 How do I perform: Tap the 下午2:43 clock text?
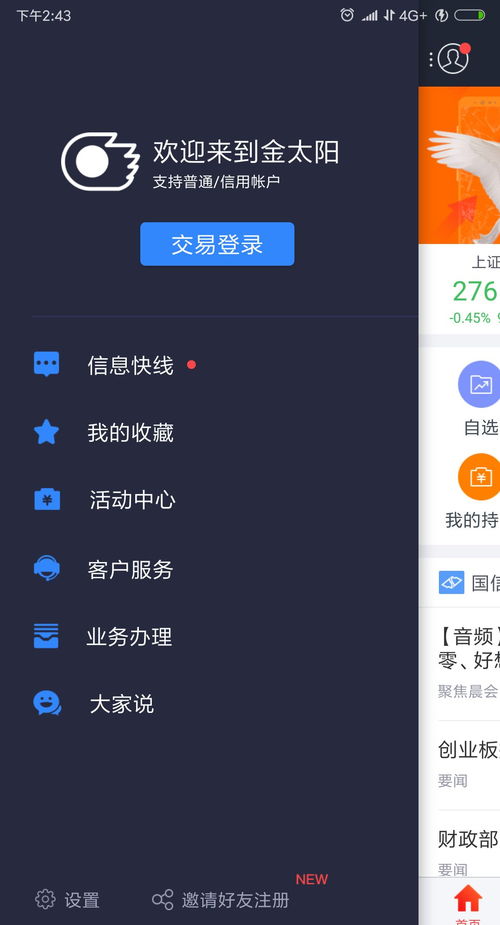click(44, 16)
